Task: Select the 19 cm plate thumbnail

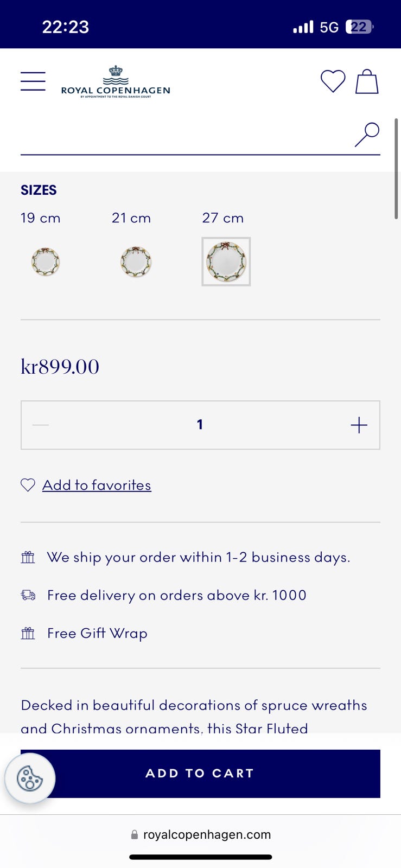Action: tap(46, 261)
